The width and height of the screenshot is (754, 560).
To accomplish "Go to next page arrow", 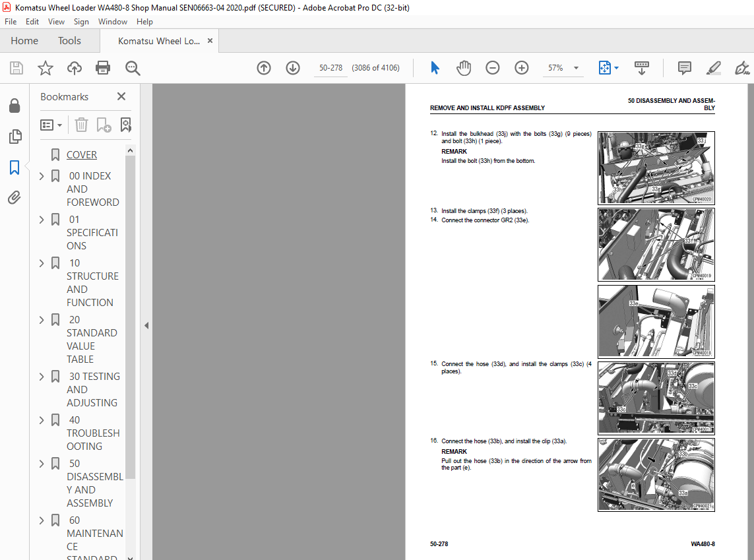I will coord(293,68).
